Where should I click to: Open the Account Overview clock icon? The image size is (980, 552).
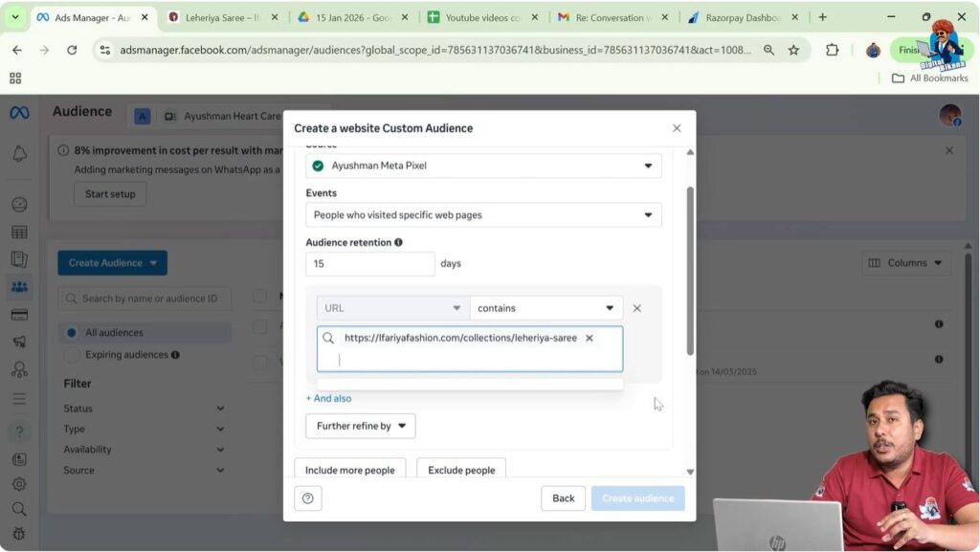(20, 204)
